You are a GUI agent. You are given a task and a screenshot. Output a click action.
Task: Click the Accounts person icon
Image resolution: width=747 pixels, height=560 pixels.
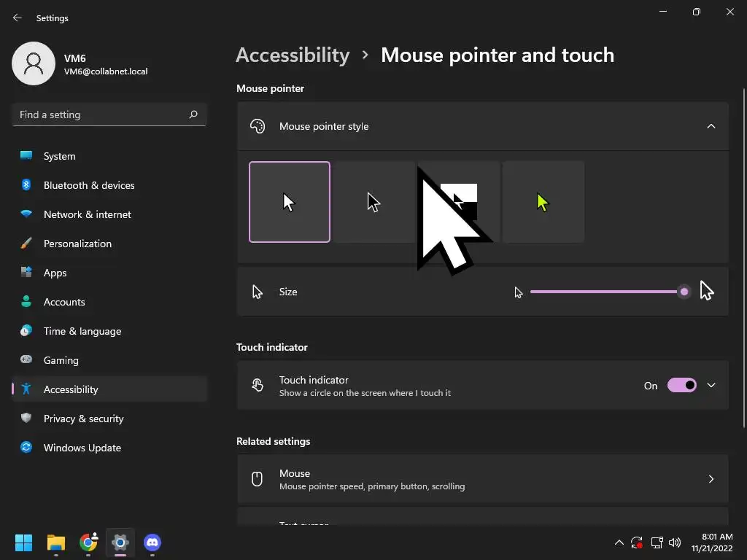click(x=26, y=301)
